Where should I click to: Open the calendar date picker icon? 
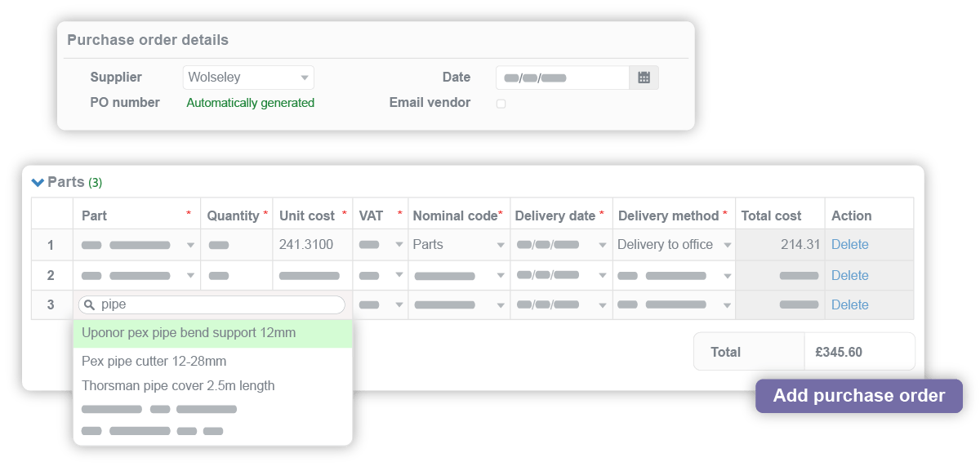click(x=644, y=77)
